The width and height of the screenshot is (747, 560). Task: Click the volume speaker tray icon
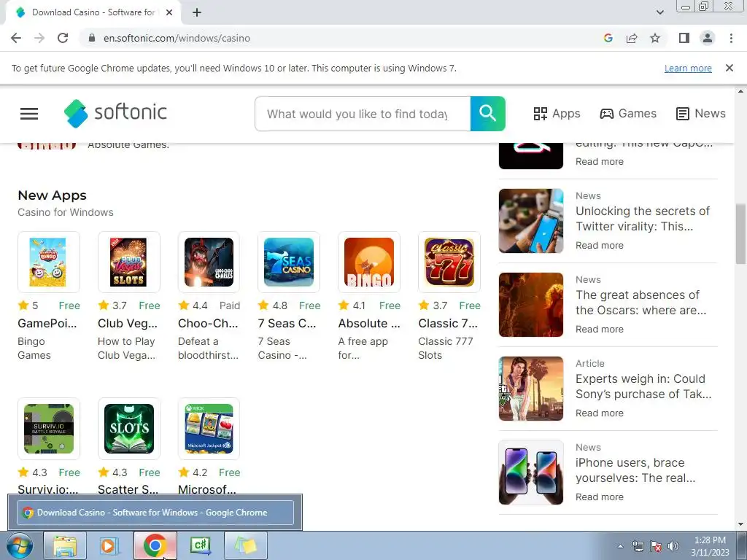(x=673, y=546)
